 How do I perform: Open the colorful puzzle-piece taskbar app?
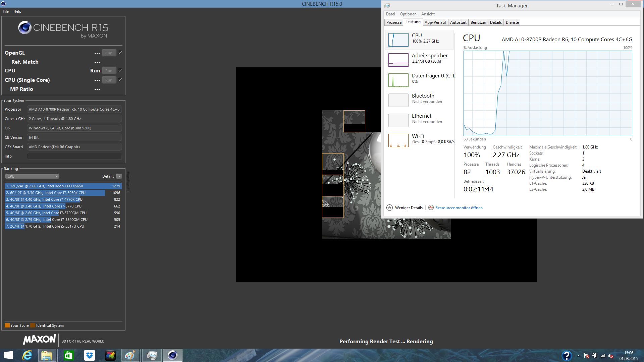click(110, 355)
